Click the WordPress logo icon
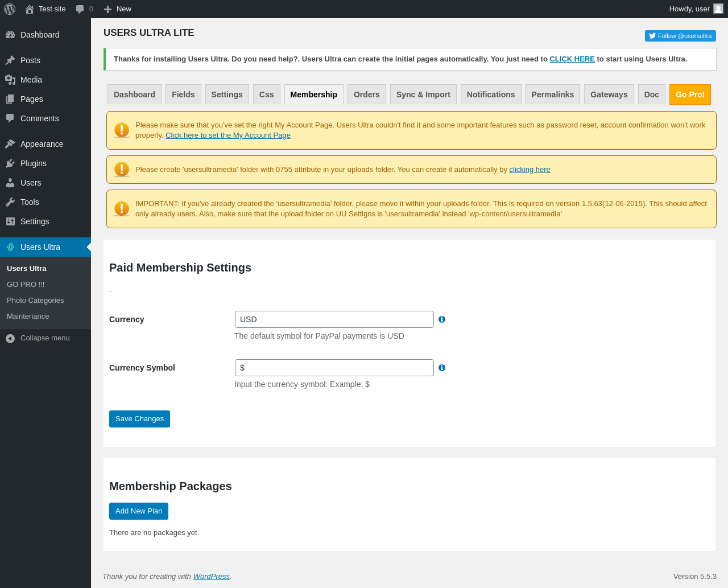The width and height of the screenshot is (728, 588). pos(10,9)
